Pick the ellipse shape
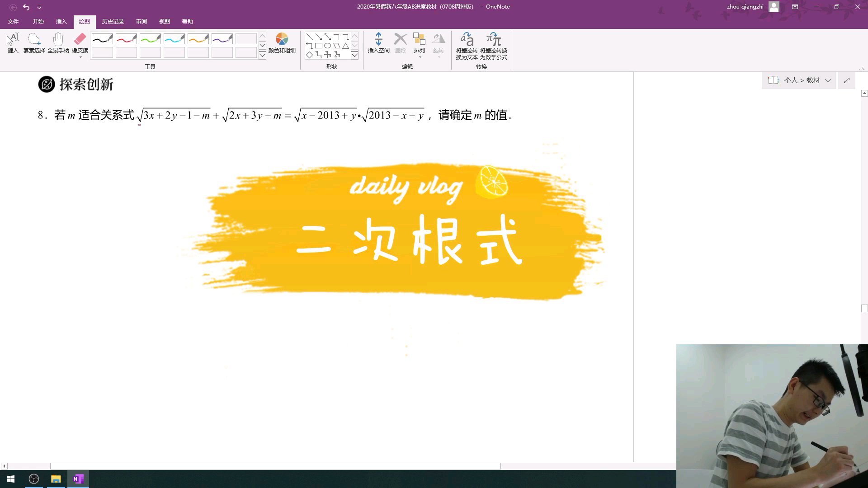 327,46
